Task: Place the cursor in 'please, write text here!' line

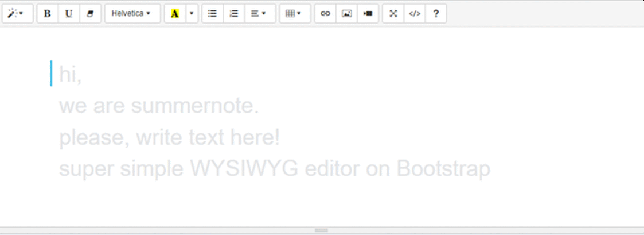Action: pos(169,138)
